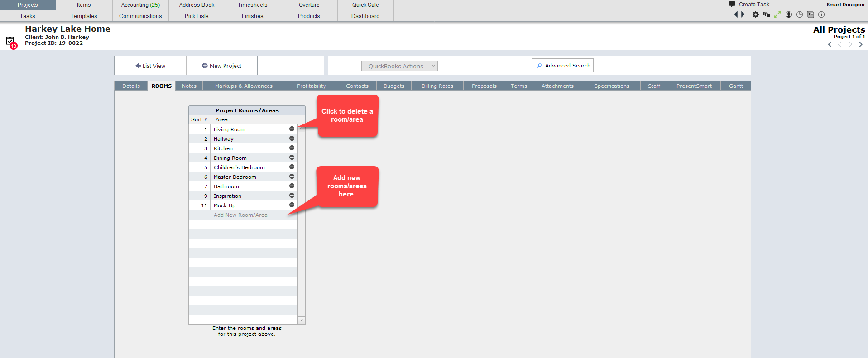Screen dimensions: 868x358
Task: Go to previous project record arrow
Action: (840, 44)
